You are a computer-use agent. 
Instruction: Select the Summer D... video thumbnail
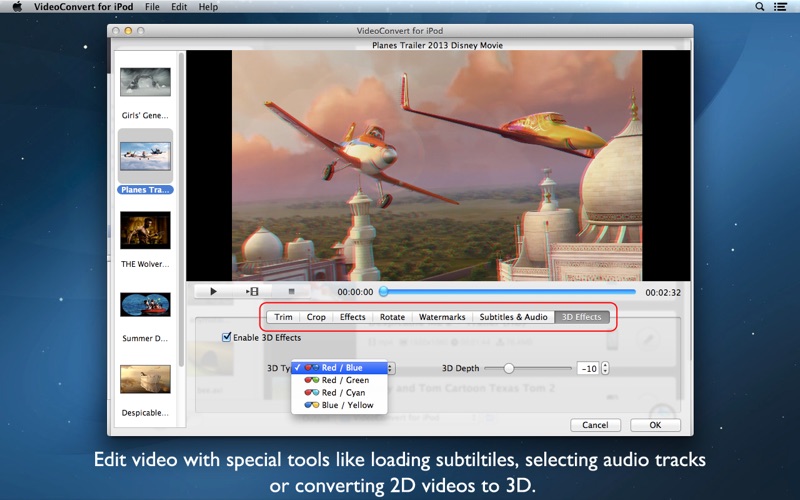click(145, 305)
